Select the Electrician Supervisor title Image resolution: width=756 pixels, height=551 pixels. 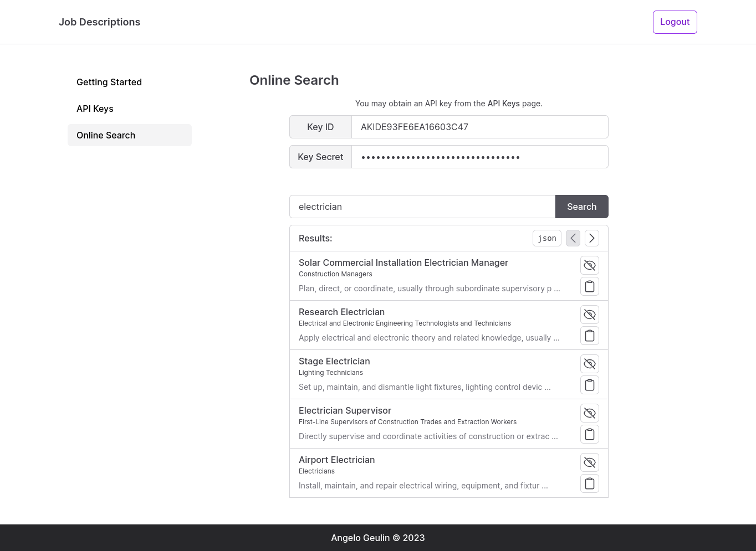345,410
